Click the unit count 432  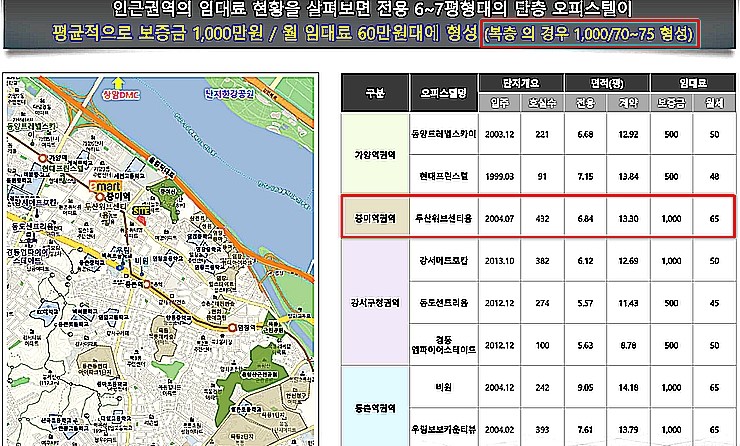(x=542, y=219)
